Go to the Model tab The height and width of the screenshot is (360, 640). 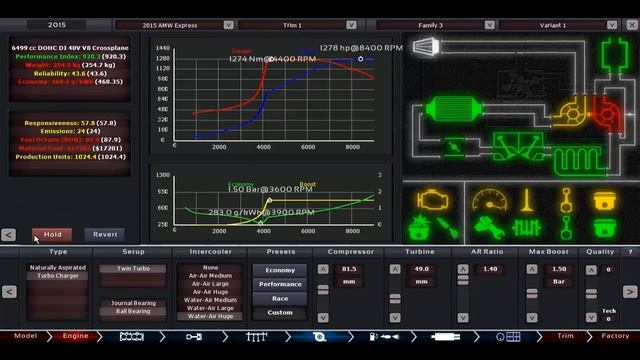point(25,336)
